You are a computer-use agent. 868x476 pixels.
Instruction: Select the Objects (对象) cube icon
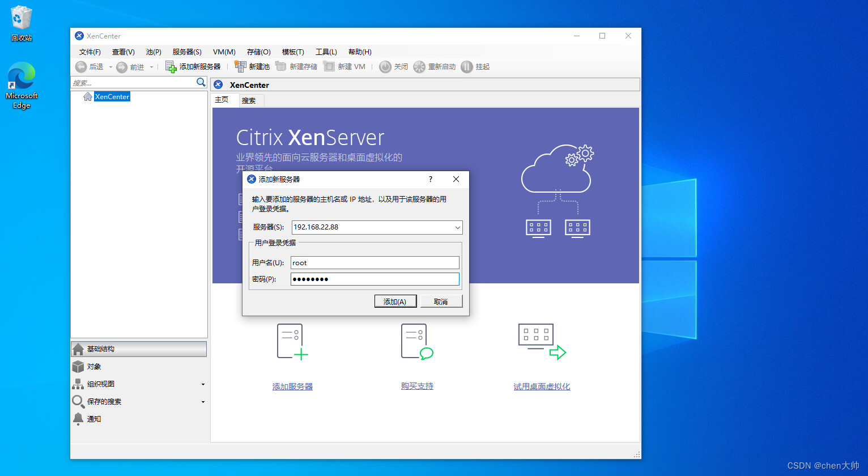78,367
